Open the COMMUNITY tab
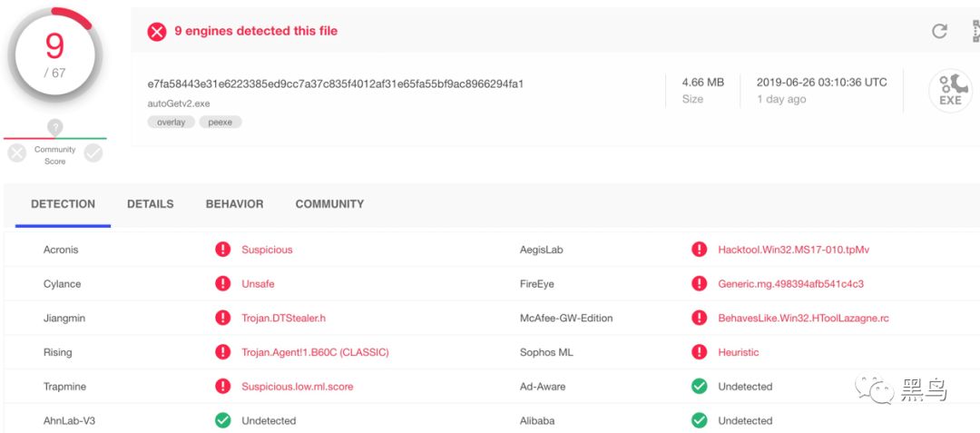The height and width of the screenshot is (433, 980). [329, 204]
